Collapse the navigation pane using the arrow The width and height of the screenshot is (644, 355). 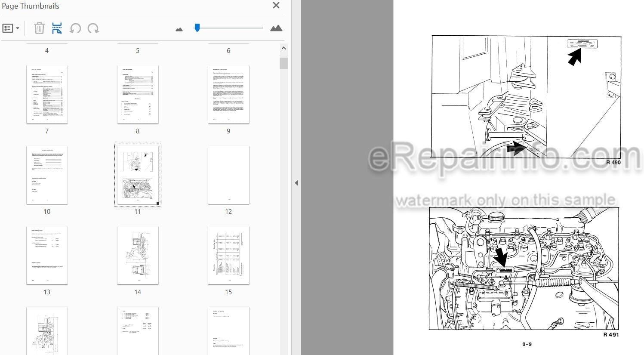(x=296, y=183)
